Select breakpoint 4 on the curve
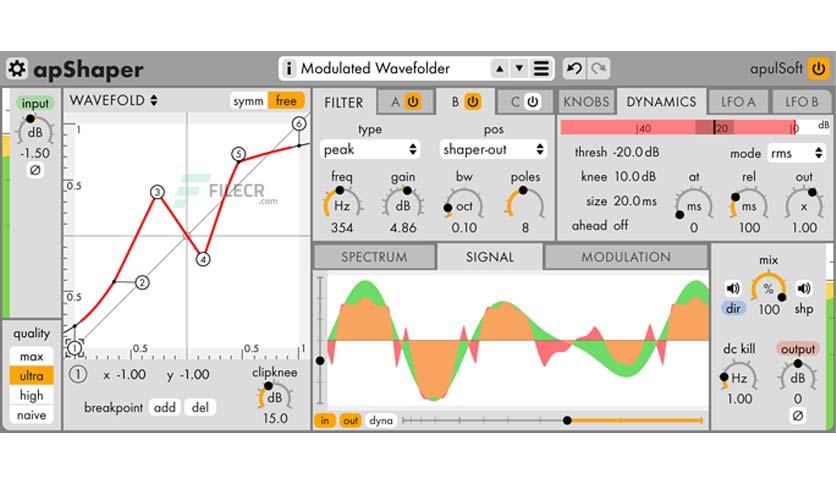The image size is (836, 484). point(203,260)
